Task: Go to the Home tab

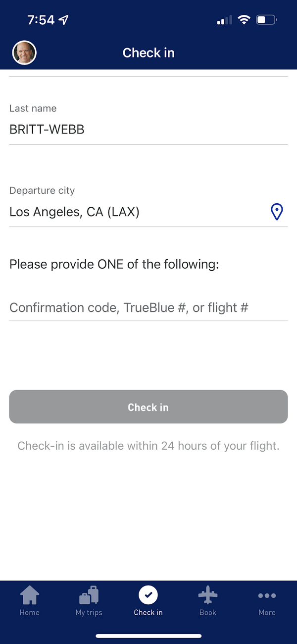Action: tap(30, 600)
